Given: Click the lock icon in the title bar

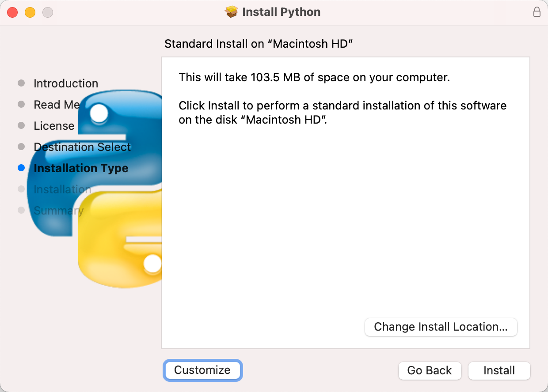Looking at the screenshot, I should [x=537, y=12].
